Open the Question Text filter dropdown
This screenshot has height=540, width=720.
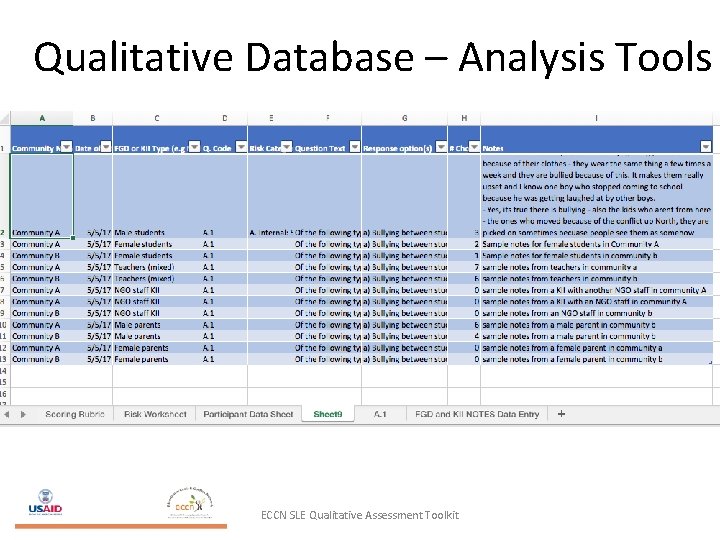(x=355, y=146)
